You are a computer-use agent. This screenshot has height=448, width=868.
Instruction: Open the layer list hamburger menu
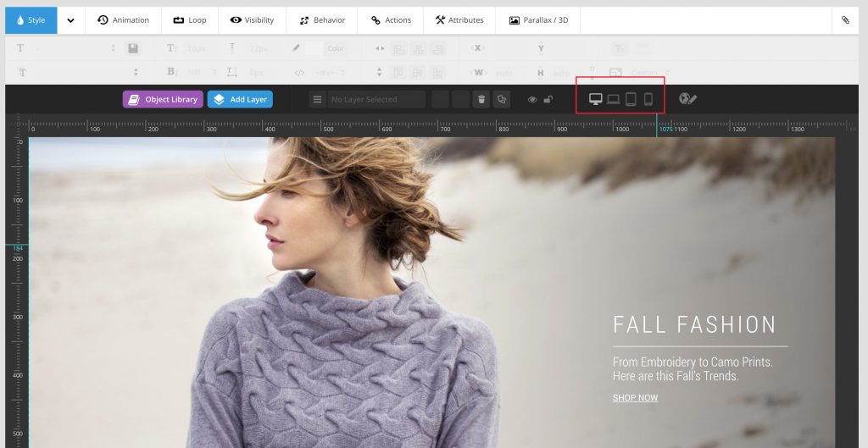click(318, 100)
